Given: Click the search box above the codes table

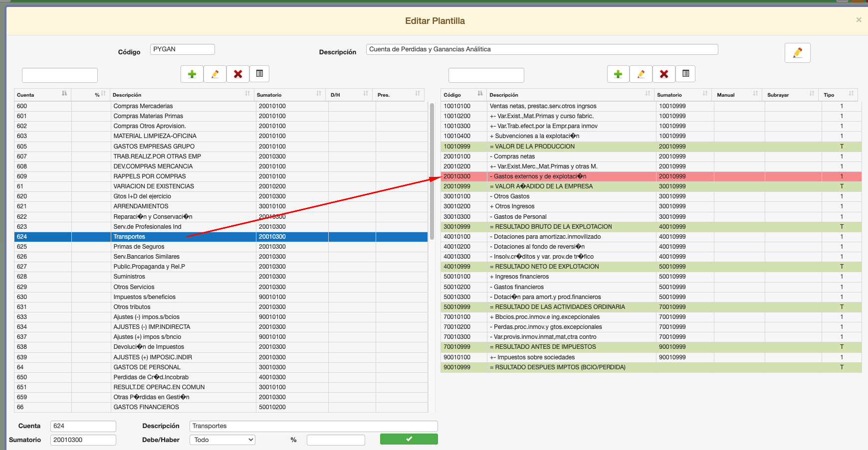Looking at the screenshot, I should pyautogui.click(x=486, y=75).
